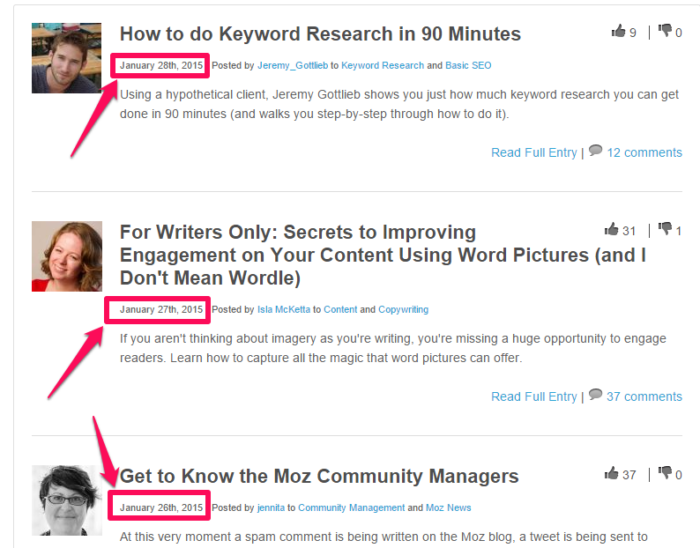Click summary text 'Using a hypothetical client'
The image size is (700, 548).
click(x=194, y=95)
